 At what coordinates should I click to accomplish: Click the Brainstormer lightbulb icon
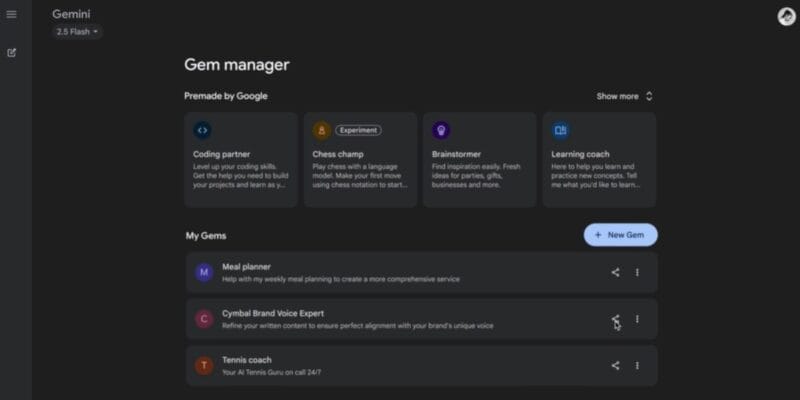(441, 130)
